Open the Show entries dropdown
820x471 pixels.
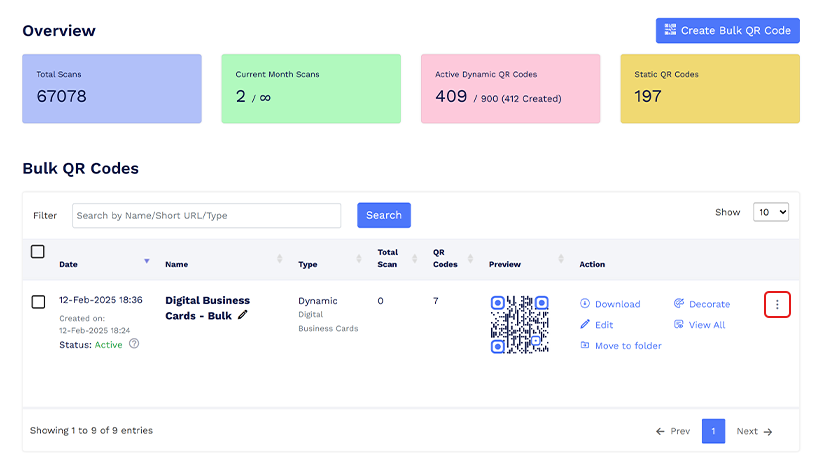(x=770, y=212)
